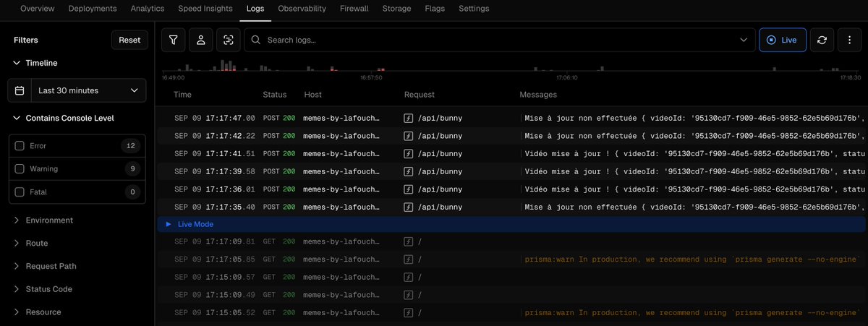
Task: Switch to the Speed Insights tab
Action: [205, 9]
